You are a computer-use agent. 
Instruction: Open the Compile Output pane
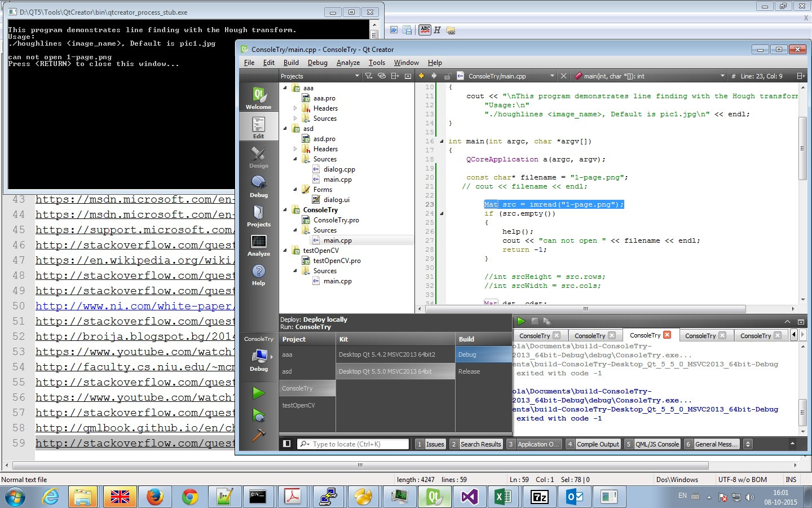pyautogui.click(x=593, y=444)
